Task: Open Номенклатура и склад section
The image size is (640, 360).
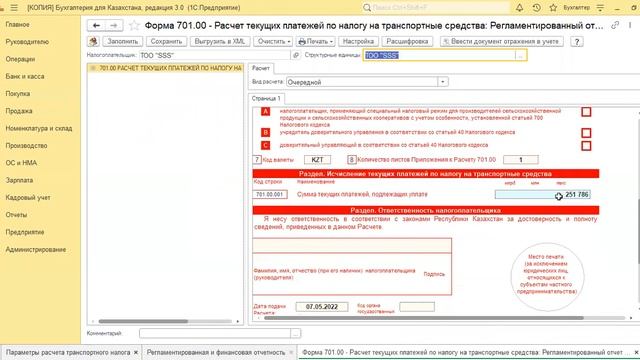Action: (x=39, y=128)
